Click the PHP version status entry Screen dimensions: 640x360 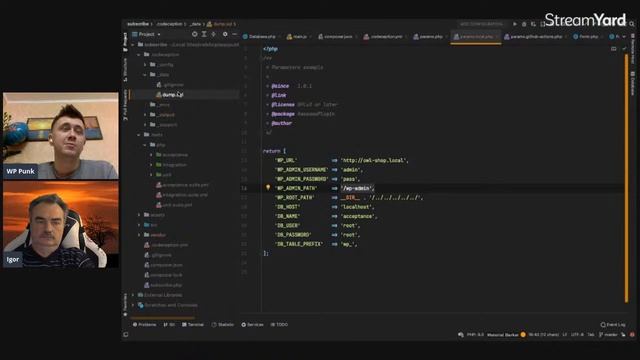[475, 335]
